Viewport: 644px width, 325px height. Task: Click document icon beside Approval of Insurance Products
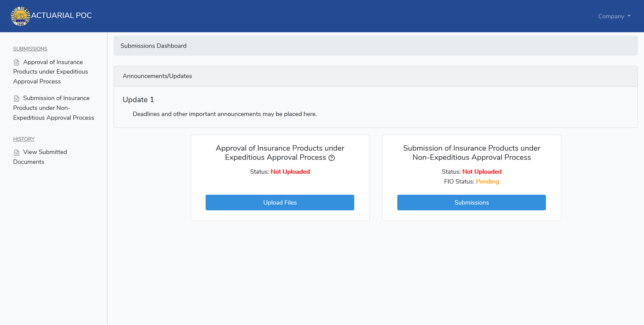coord(16,62)
